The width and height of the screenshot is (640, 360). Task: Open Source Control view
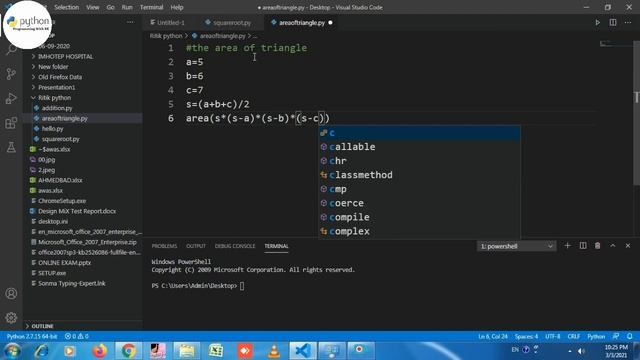click(11, 74)
